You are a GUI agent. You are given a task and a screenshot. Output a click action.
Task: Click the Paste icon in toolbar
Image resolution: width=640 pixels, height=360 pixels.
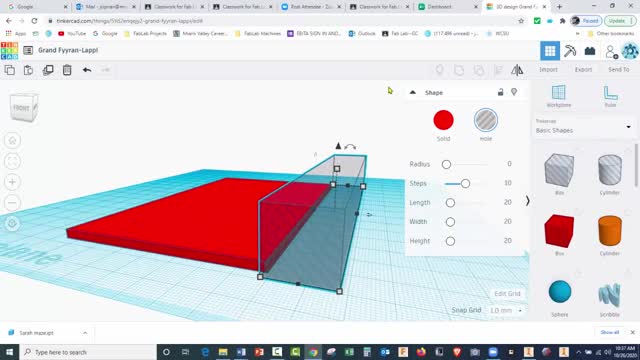[x=29, y=70]
